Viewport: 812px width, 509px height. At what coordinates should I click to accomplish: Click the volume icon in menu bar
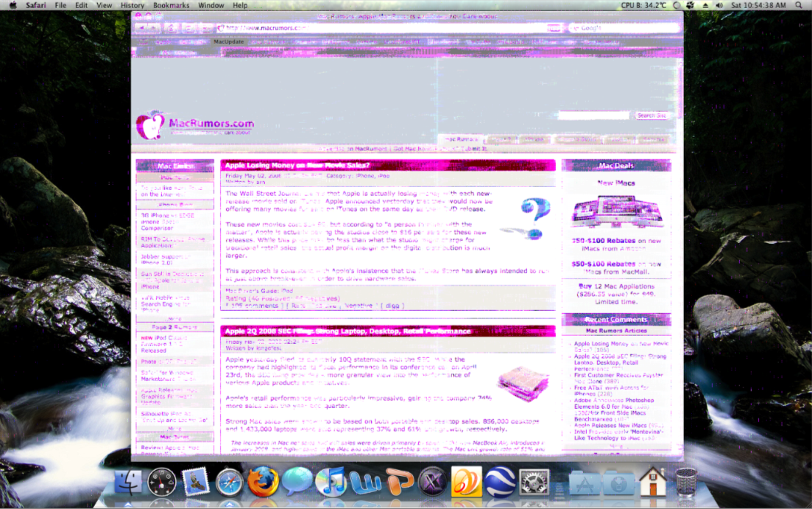719,5
